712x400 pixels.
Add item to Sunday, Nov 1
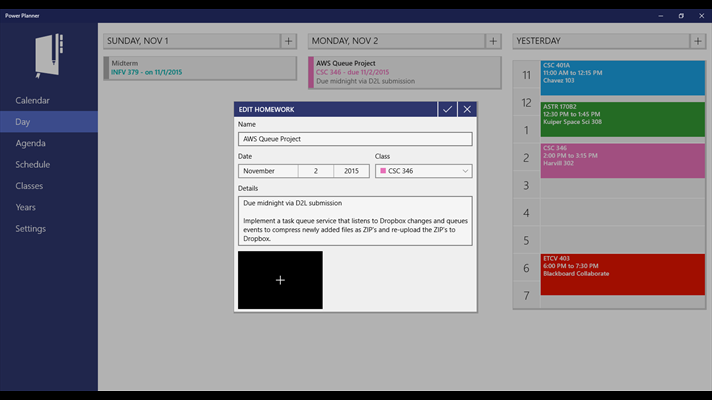pyautogui.click(x=288, y=41)
